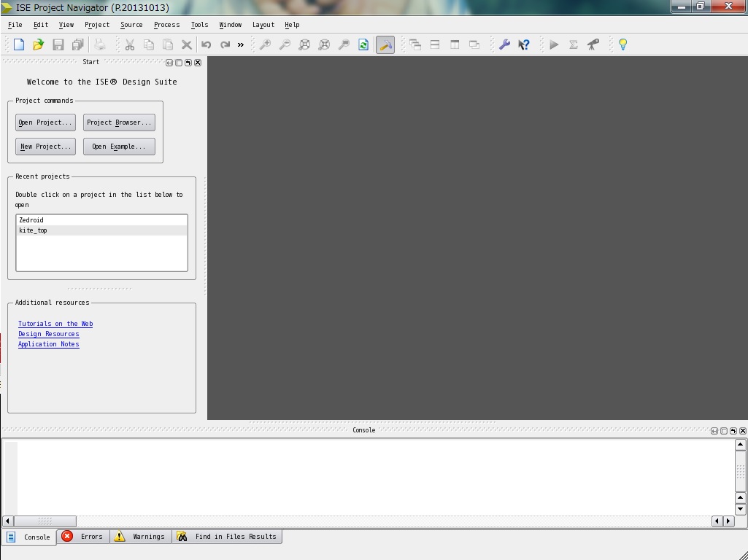748x560 pixels.
Task: Click the Undo arrow icon
Action: tap(206, 44)
